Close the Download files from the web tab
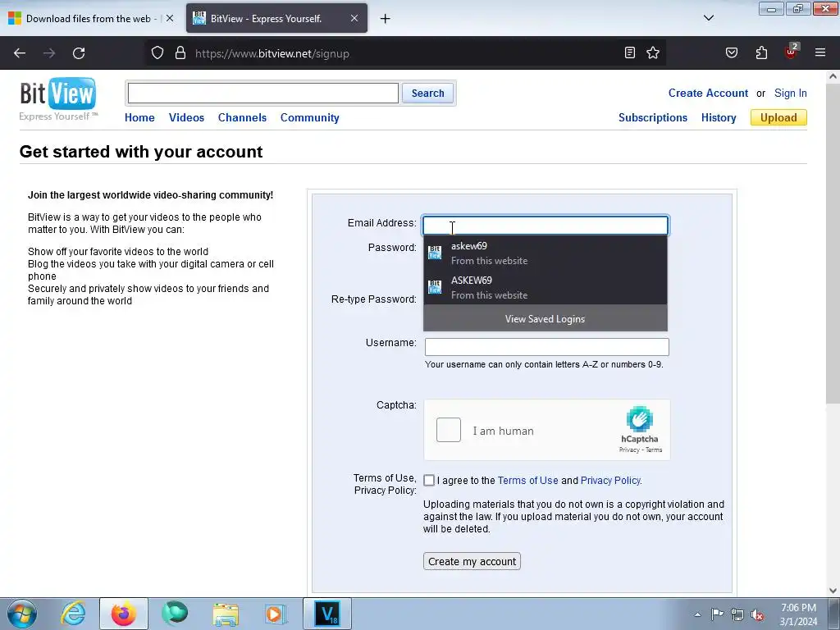Viewport: 840px width, 630px height. 169,18
